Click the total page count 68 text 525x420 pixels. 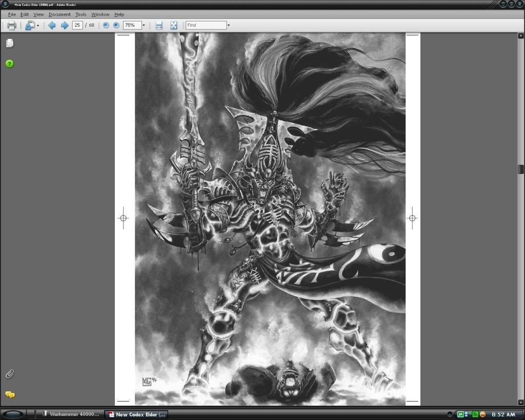(91, 25)
